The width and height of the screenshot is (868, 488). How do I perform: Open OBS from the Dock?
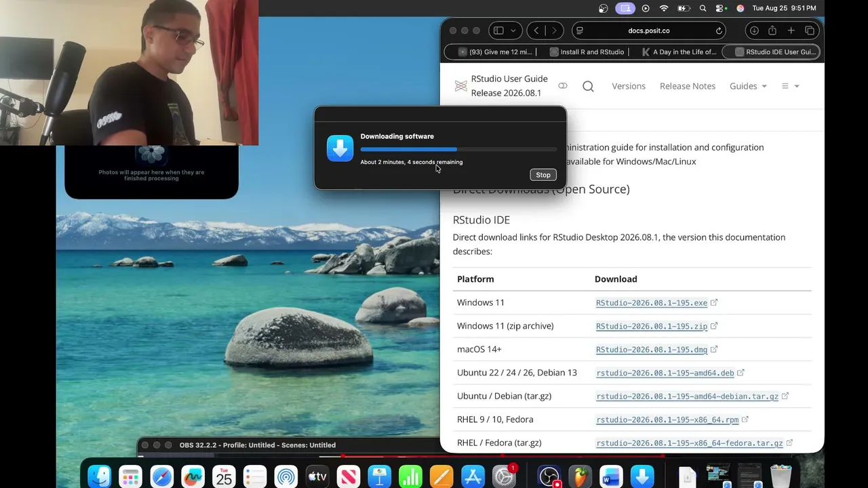point(549,476)
